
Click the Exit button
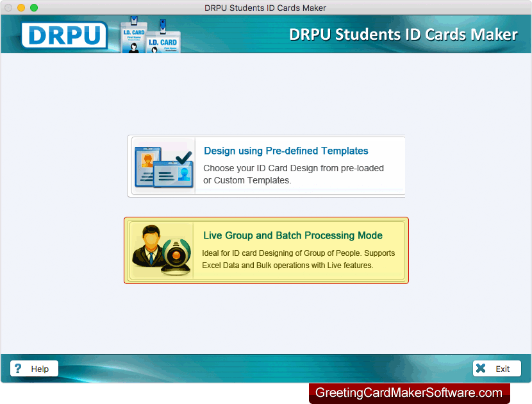point(497,368)
